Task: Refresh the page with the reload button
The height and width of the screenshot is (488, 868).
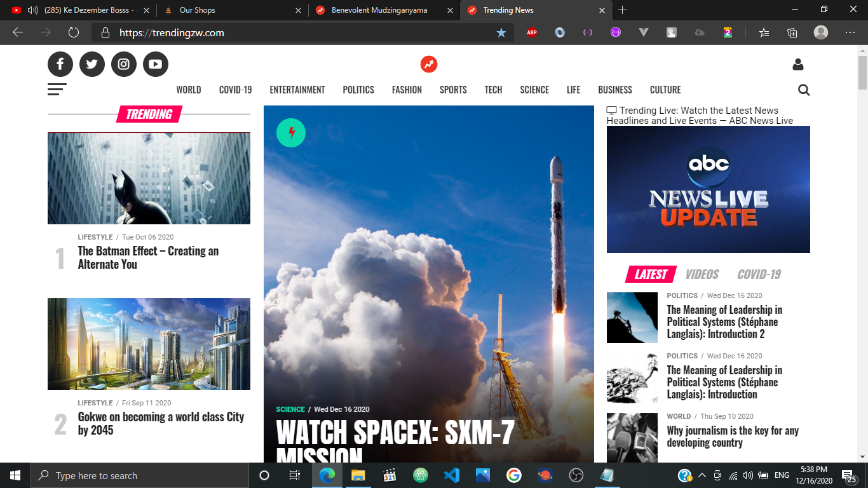Action: pyautogui.click(x=73, y=32)
